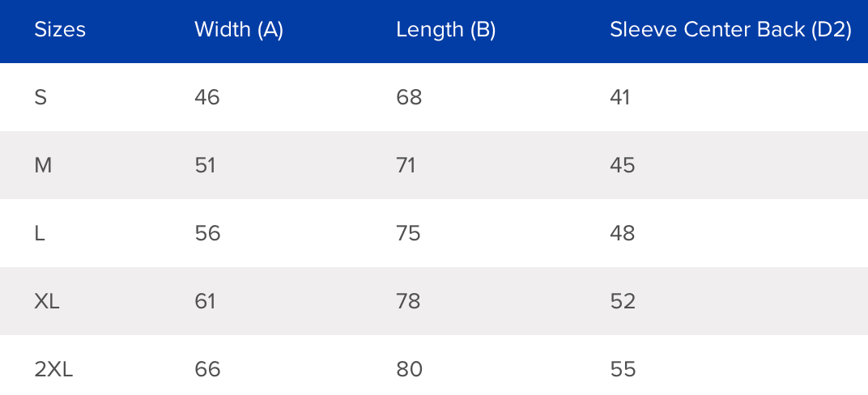Viewport: 868px width, 395px height.
Task: Click width value 56 for size L
Action: click(207, 234)
